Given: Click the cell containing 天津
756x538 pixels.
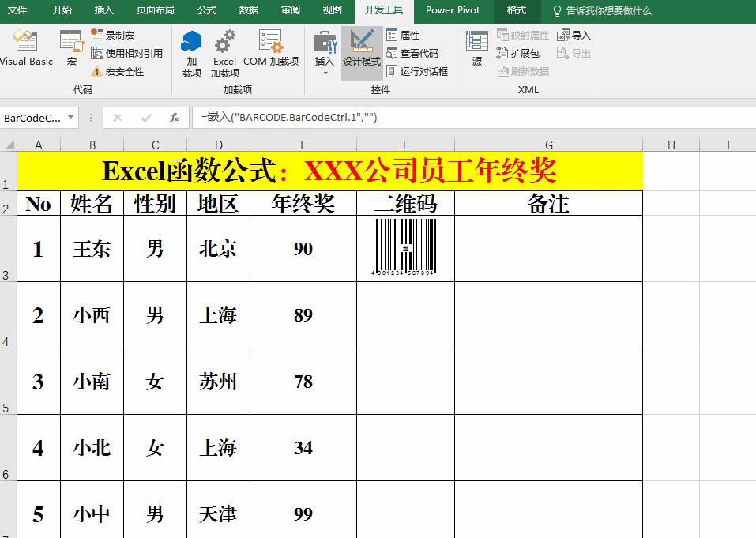Looking at the screenshot, I should click(218, 510).
